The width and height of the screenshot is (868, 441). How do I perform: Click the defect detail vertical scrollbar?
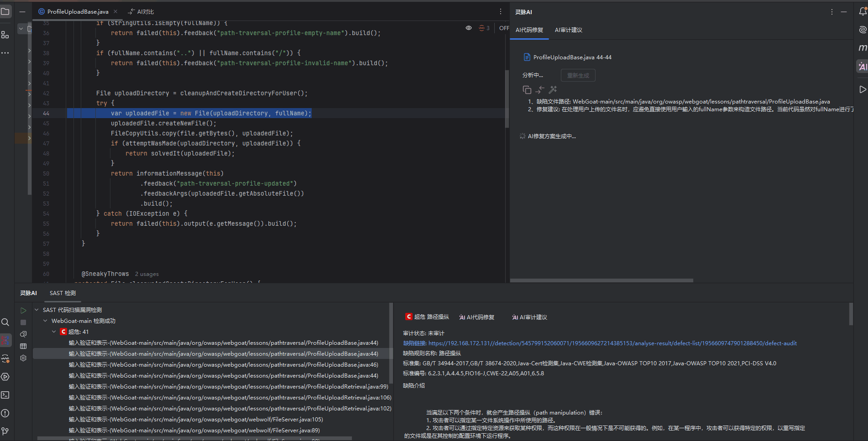point(851,314)
